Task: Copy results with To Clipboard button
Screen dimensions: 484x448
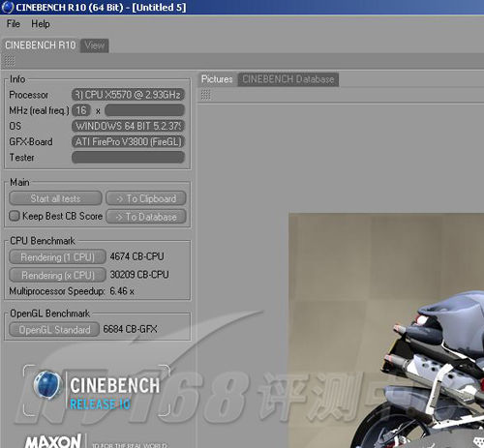Action: 146,198
